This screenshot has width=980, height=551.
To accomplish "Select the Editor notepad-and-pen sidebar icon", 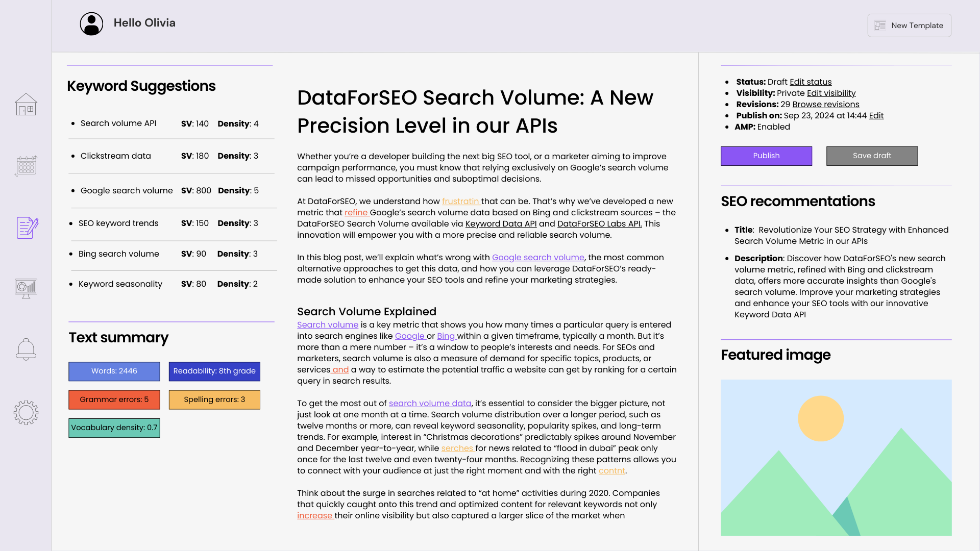I will [28, 228].
